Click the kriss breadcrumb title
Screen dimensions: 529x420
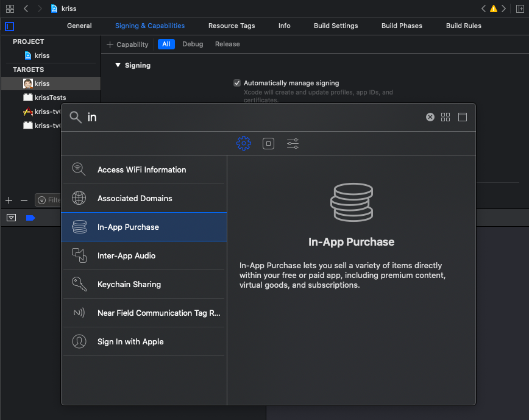[x=69, y=9]
